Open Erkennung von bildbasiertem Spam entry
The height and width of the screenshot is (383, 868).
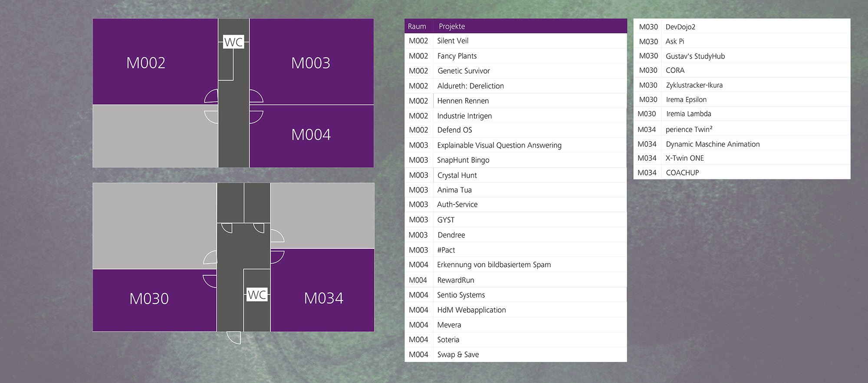[494, 265]
